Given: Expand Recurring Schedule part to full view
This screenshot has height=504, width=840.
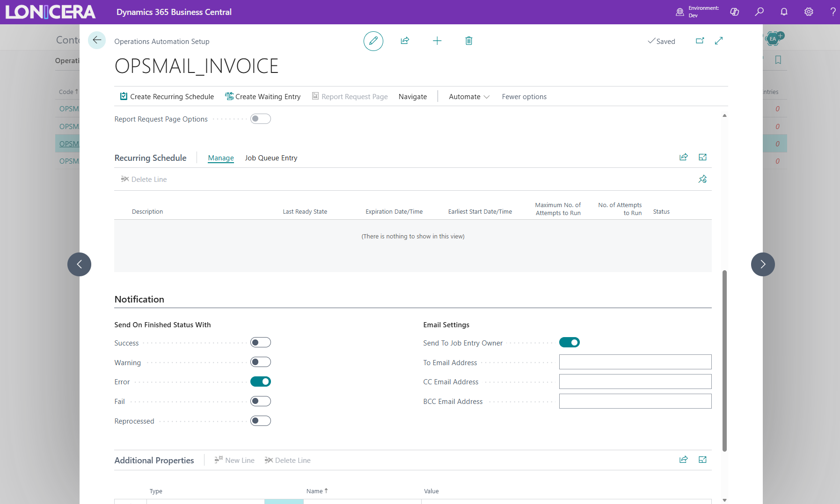Looking at the screenshot, I should (x=703, y=157).
